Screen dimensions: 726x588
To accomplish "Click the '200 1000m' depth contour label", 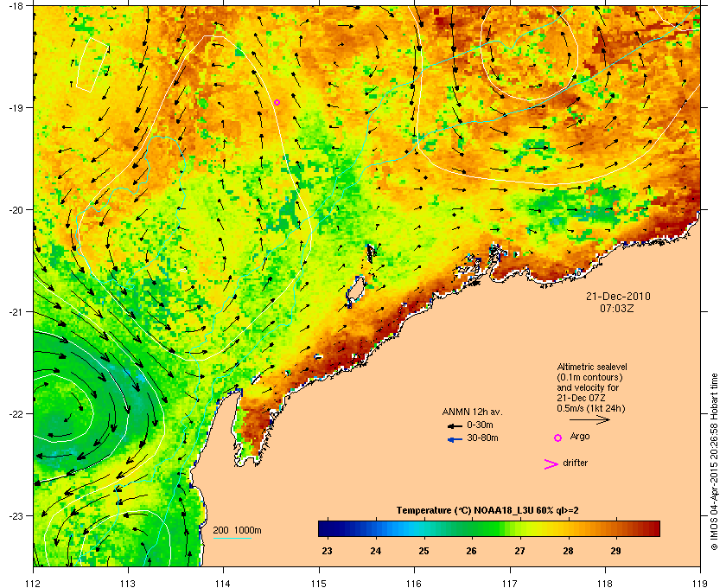I will (237, 530).
